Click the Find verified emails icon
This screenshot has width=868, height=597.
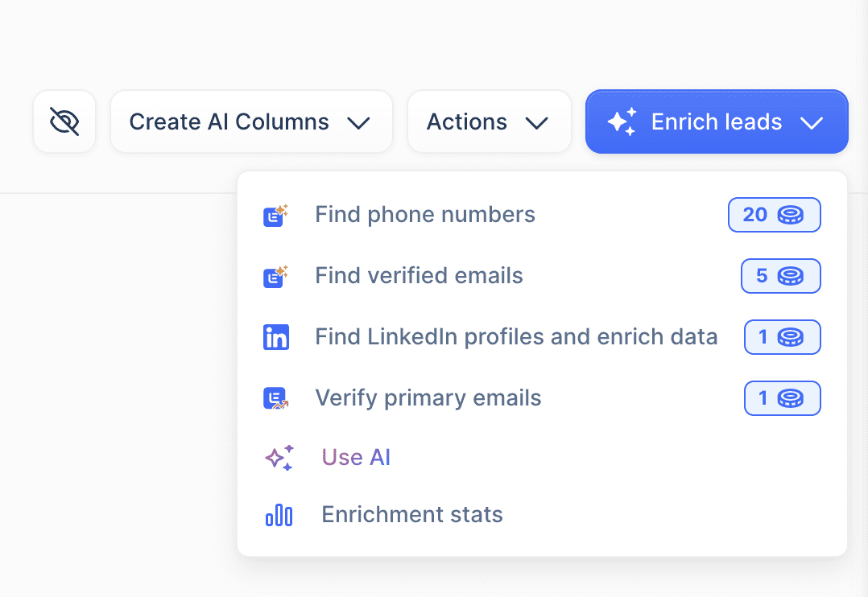tap(275, 276)
